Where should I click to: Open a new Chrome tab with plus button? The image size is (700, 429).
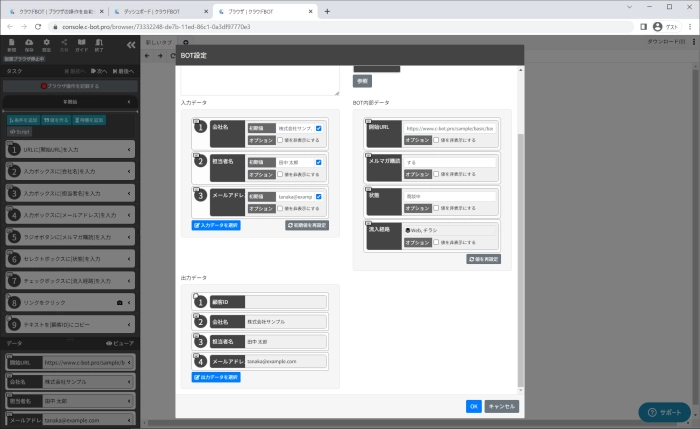pos(328,10)
